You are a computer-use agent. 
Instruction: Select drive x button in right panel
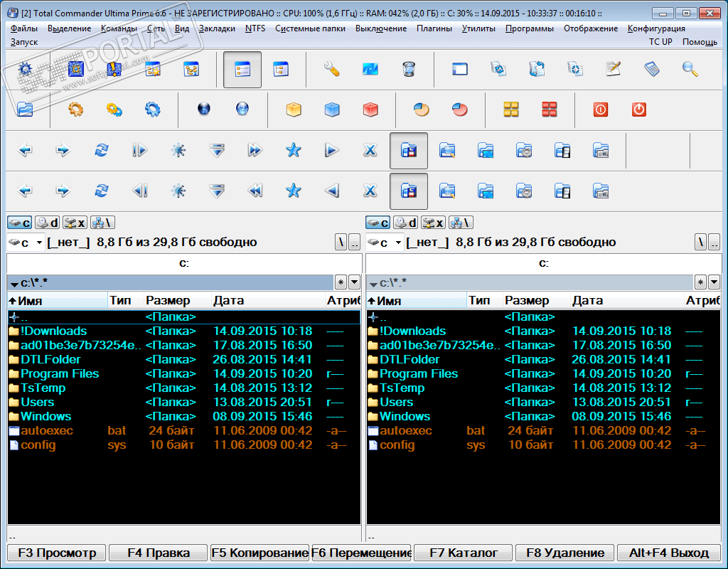[x=433, y=223]
